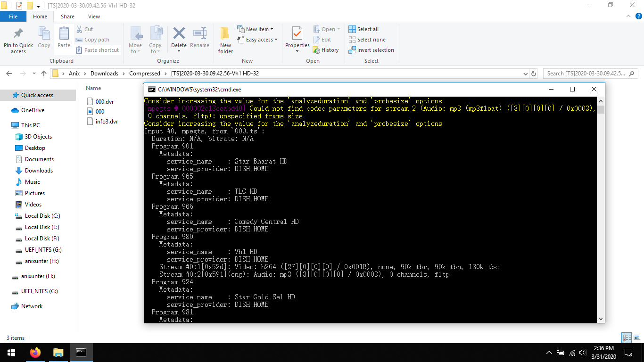Create a New folder
The image size is (644, 362).
(225, 40)
